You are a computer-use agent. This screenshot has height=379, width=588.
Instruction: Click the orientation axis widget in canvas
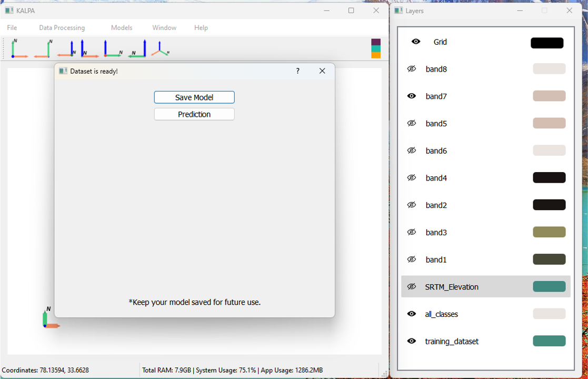tap(50, 317)
